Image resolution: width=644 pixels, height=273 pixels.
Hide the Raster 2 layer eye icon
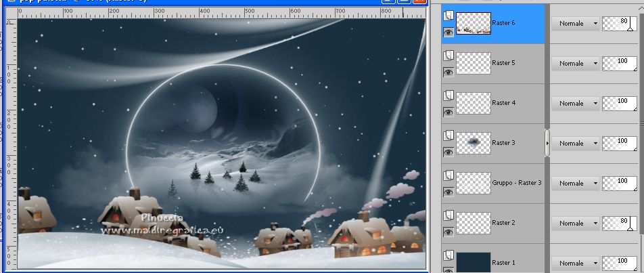448,232
